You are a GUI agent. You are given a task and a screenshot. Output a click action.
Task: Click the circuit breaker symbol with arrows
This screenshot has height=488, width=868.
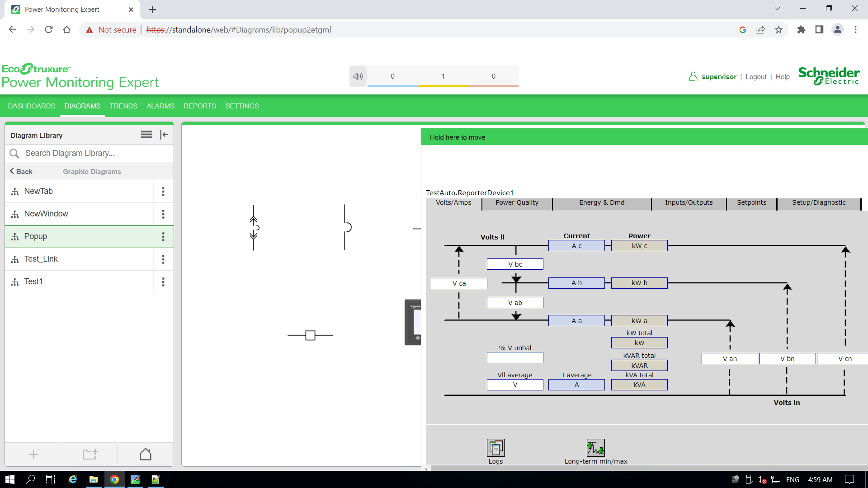pyautogui.click(x=254, y=228)
